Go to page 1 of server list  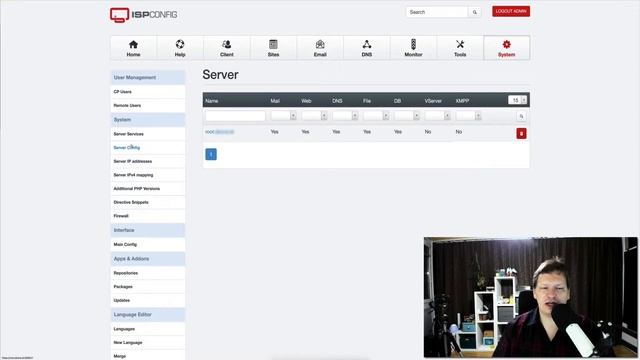click(x=211, y=154)
